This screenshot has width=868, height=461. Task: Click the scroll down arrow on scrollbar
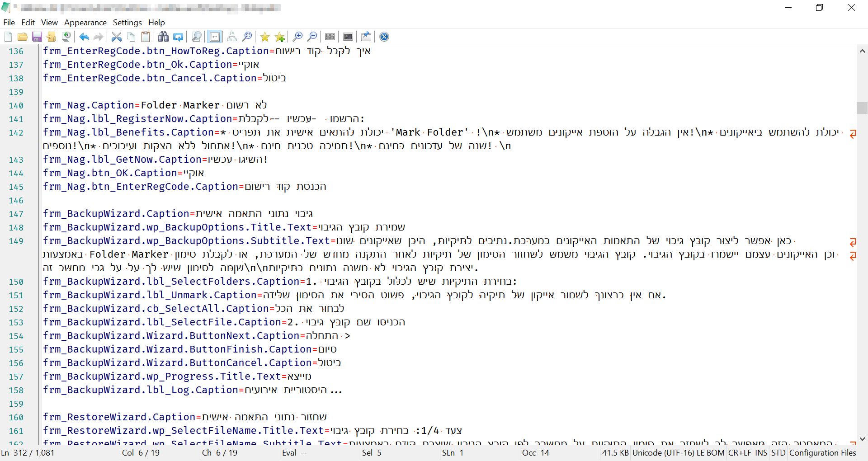pyautogui.click(x=862, y=439)
